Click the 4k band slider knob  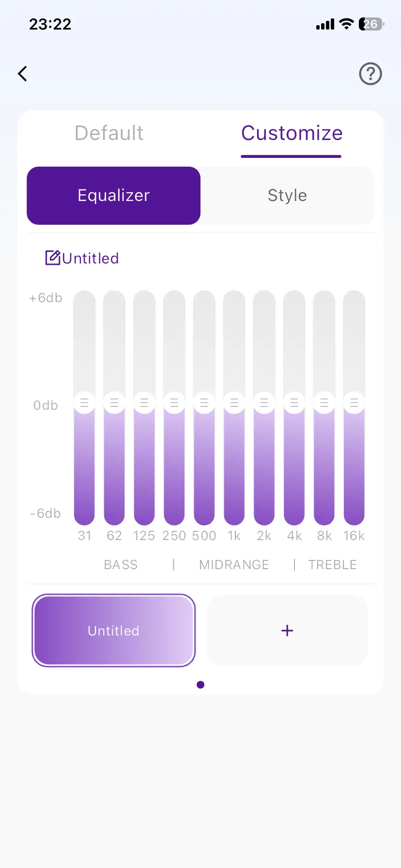click(294, 403)
